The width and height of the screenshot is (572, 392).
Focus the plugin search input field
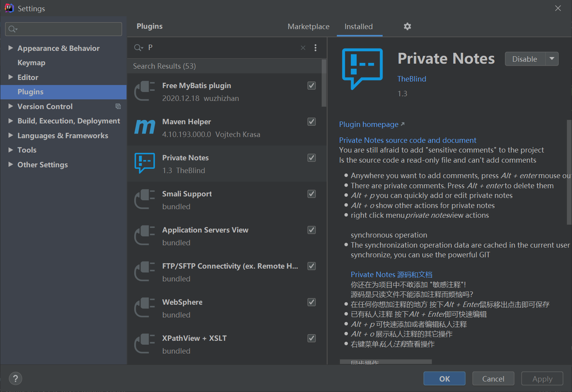(x=222, y=48)
